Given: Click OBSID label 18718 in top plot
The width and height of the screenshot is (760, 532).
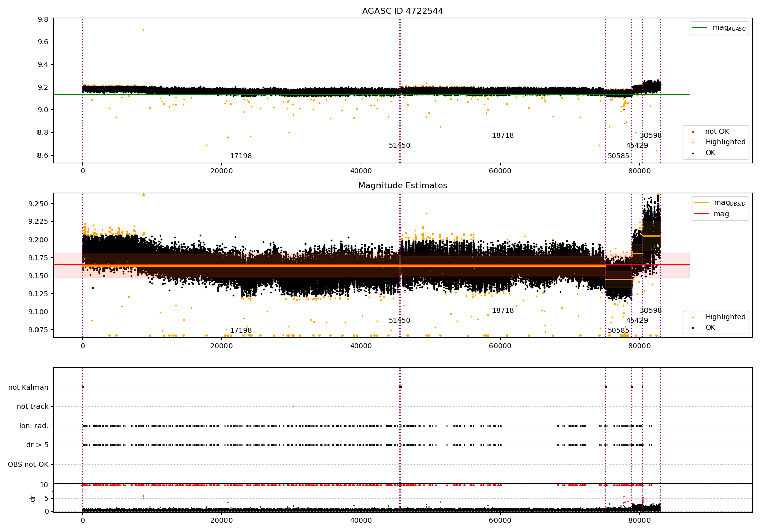Looking at the screenshot, I should point(503,136).
